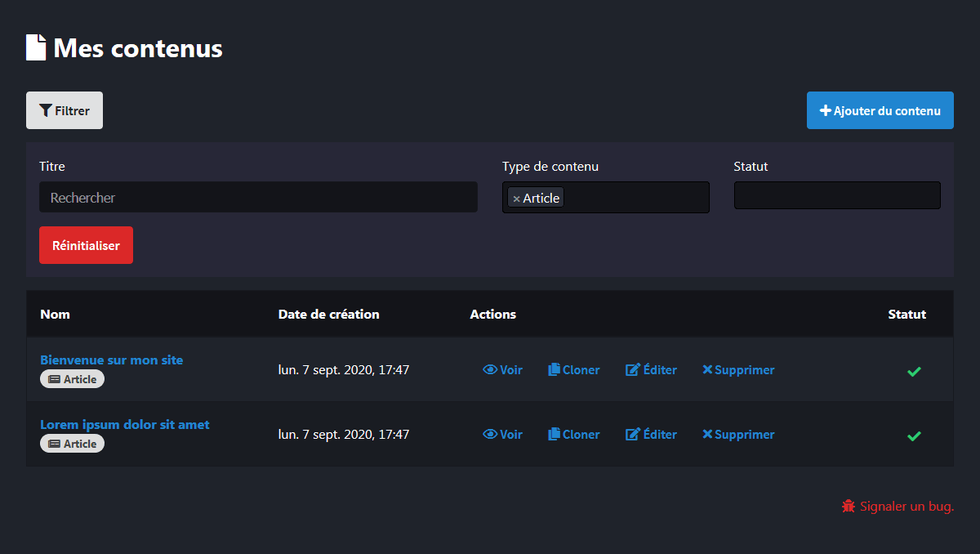Select the 'Nom' column header

tap(55, 314)
